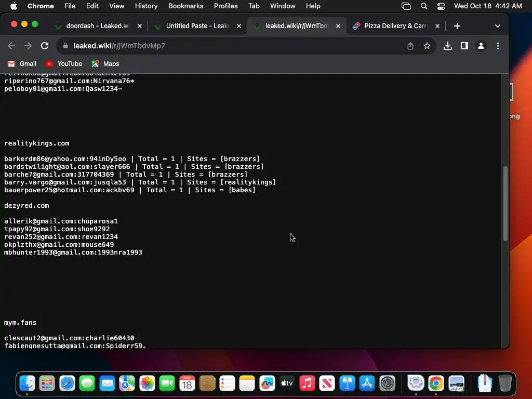The height and width of the screenshot is (399, 532).
Task: Open News from the Dock
Action: [x=327, y=383]
